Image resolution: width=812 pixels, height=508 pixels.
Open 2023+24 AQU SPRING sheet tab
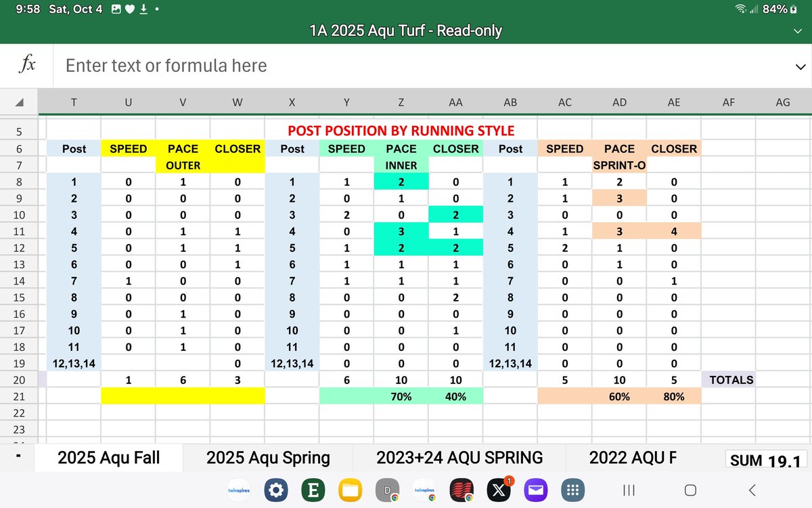coord(459,457)
